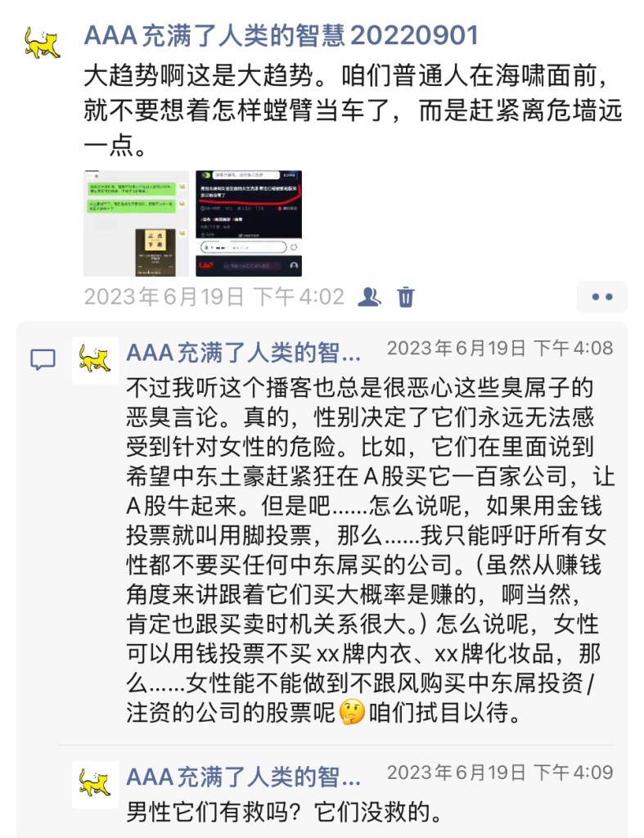View the green chat screenshot thumbnail
The image size is (644, 838).
click(x=137, y=223)
